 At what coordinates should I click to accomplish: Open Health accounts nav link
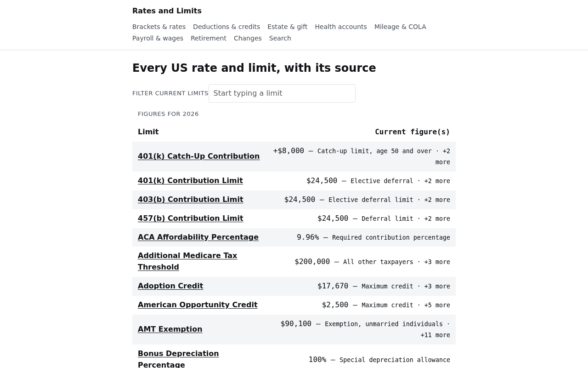(x=341, y=27)
